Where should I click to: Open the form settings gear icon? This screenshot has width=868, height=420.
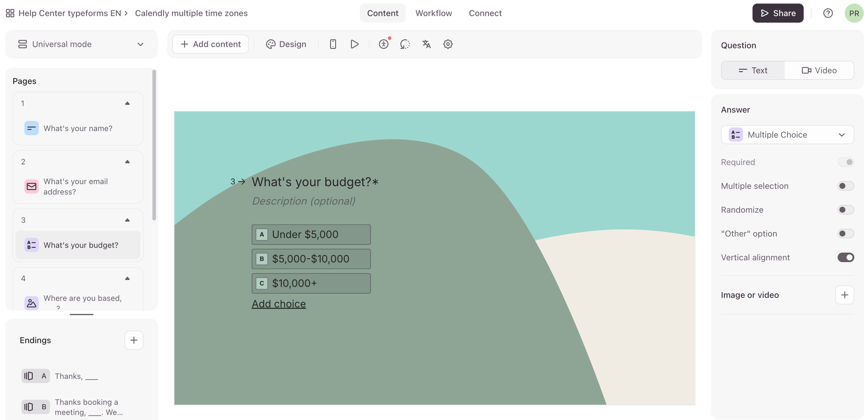(447, 44)
